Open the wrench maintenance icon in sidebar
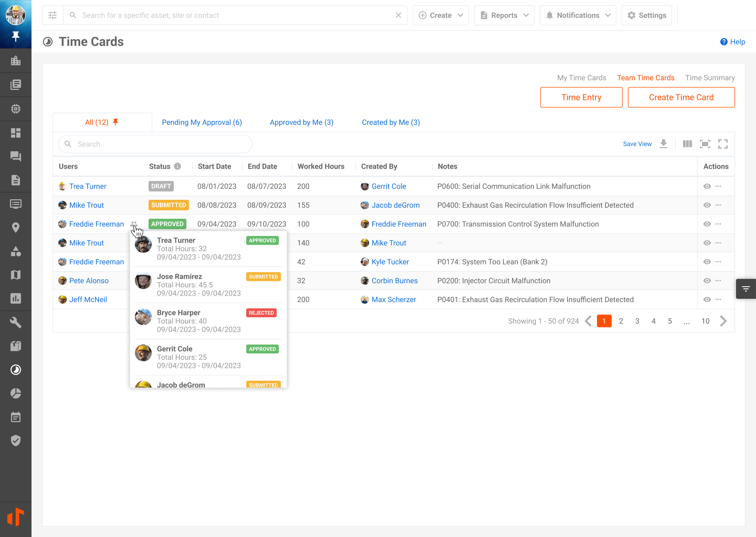 click(15, 322)
